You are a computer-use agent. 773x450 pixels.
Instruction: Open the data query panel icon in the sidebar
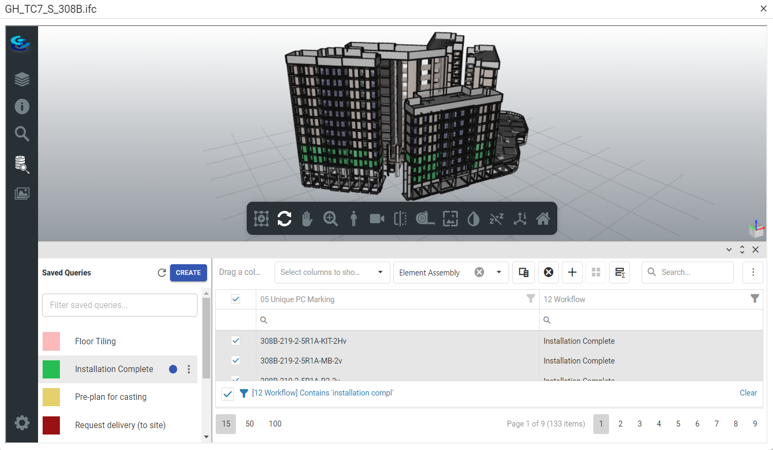click(x=22, y=164)
